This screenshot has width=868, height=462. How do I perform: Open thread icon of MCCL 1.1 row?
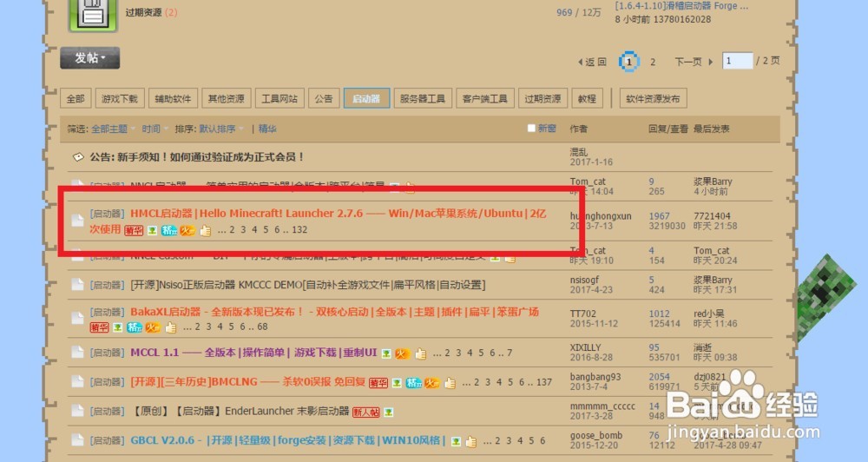[78, 353]
